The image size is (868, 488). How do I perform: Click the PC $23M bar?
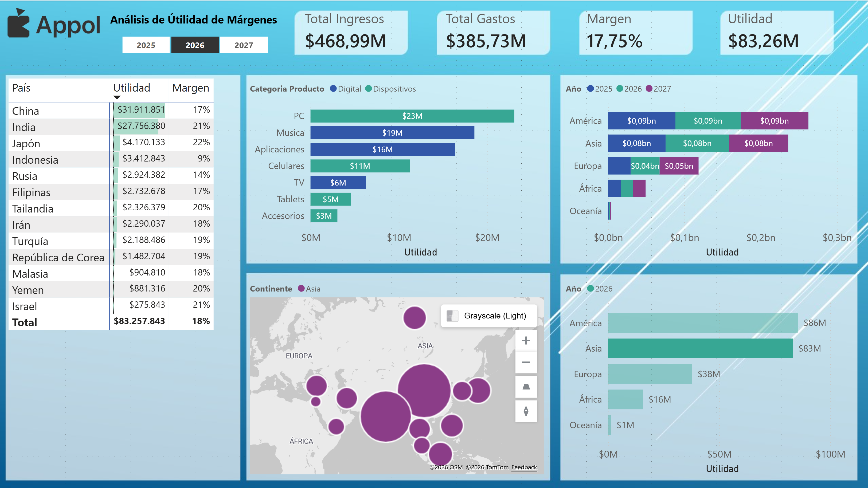pyautogui.click(x=412, y=116)
